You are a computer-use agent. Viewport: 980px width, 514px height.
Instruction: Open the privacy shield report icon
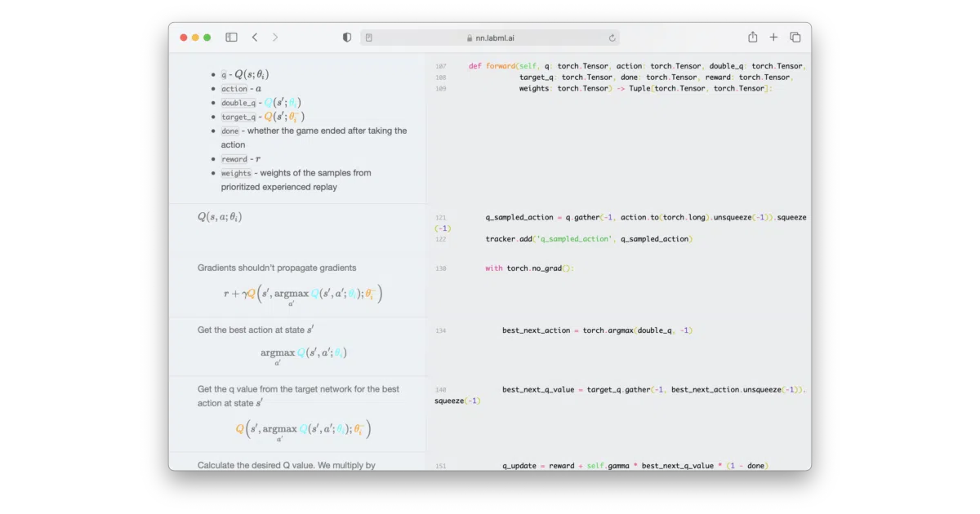point(347,38)
